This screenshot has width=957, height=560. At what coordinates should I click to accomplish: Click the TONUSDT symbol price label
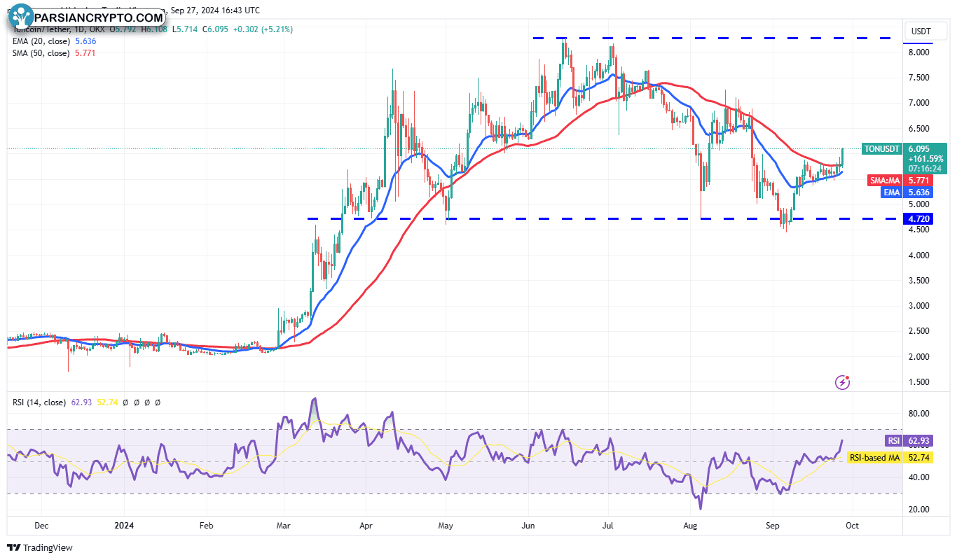coord(881,148)
